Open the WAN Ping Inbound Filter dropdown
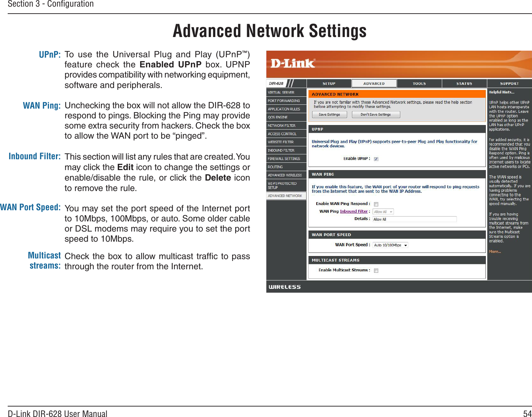 click(x=383, y=212)
